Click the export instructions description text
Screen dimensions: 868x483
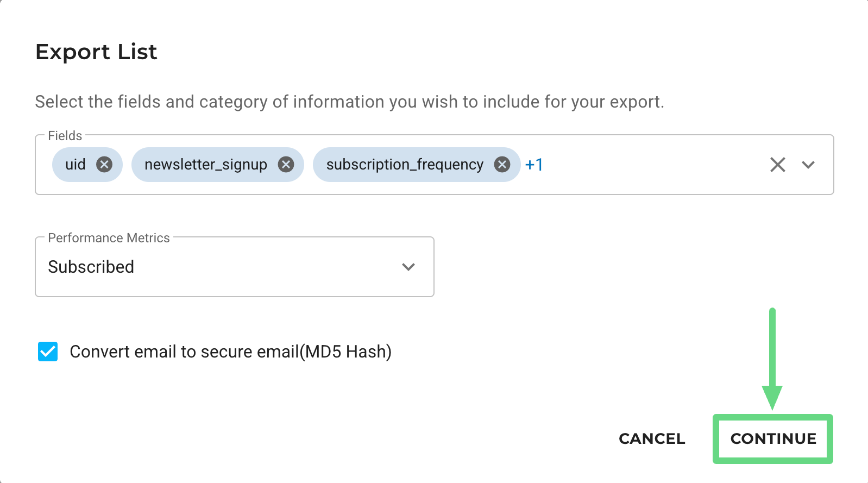pyautogui.click(x=349, y=102)
